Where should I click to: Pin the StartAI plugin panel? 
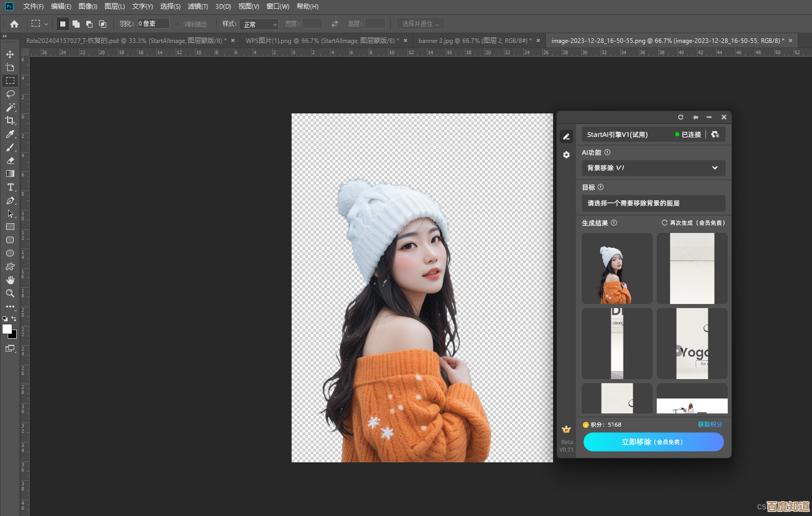695,118
